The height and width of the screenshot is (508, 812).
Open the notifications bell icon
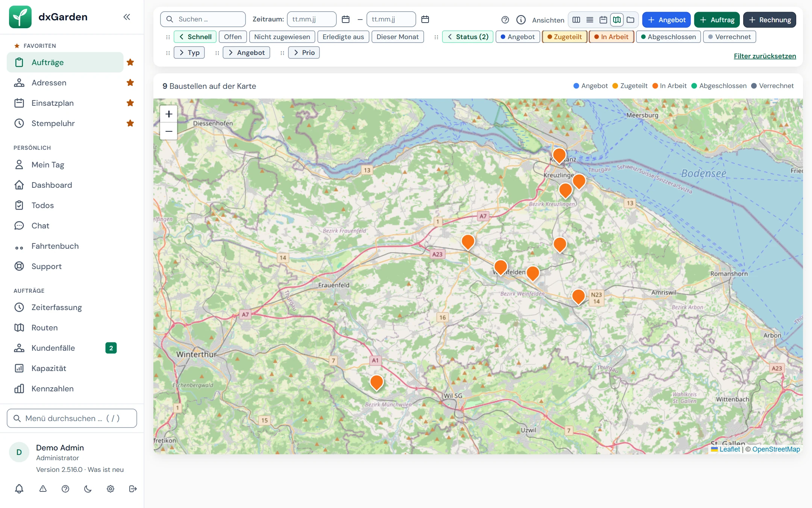coord(19,488)
